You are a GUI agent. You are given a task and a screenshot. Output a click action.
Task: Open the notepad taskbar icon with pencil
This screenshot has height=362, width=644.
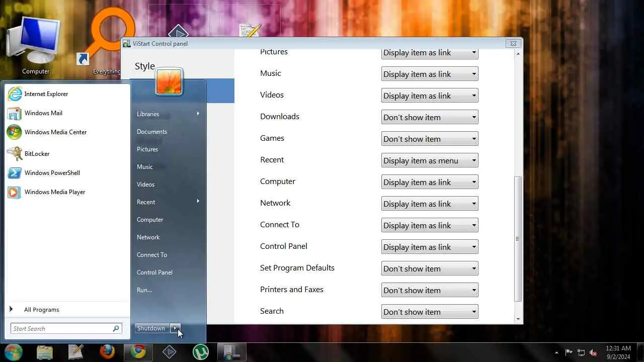tap(76, 352)
